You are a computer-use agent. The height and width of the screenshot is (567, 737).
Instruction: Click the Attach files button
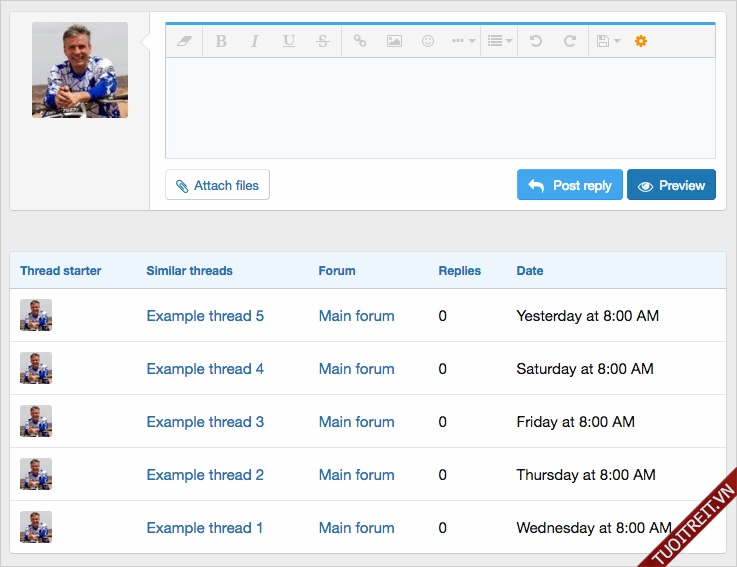(x=217, y=185)
